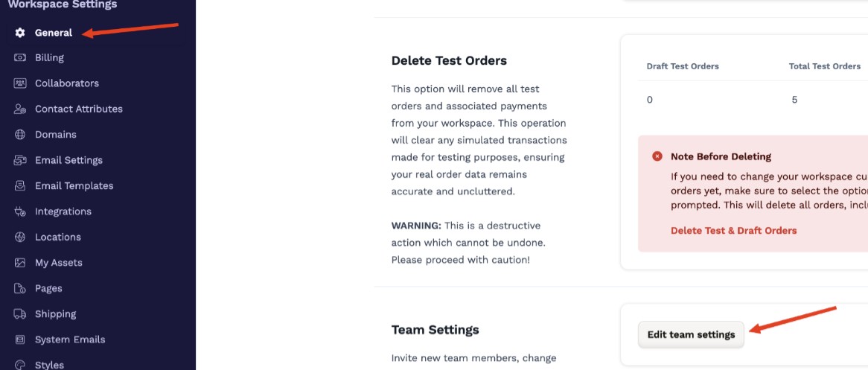Click the Integrations plug icon
Screen dimensions: 868x370
click(20, 211)
